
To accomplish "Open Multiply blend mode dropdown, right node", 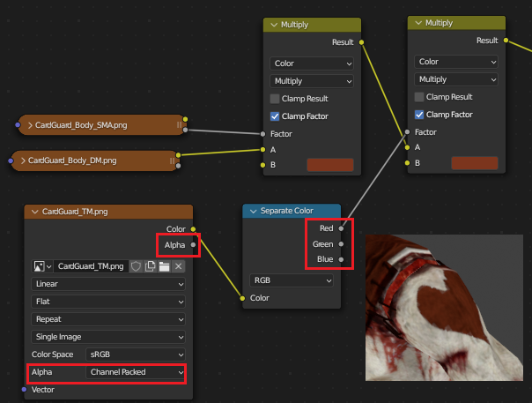I will pyautogui.click(x=456, y=79).
